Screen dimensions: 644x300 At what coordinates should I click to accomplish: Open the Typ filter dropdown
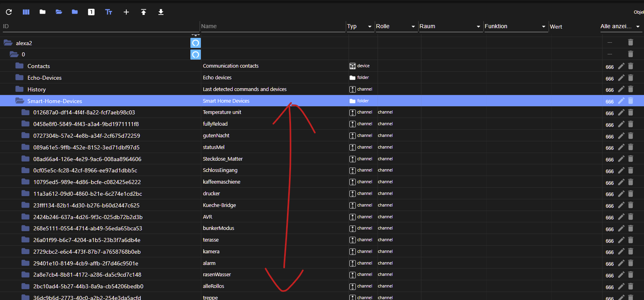(369, 27)
